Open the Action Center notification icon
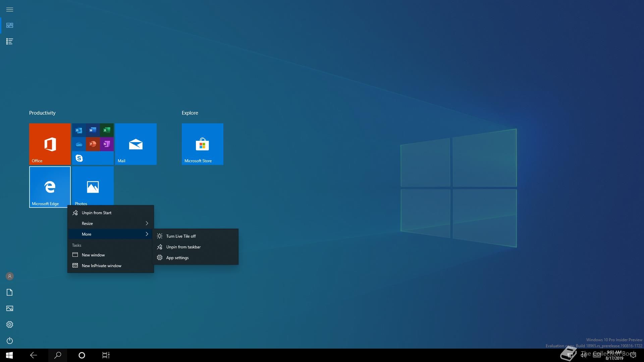 click(633, 355)
